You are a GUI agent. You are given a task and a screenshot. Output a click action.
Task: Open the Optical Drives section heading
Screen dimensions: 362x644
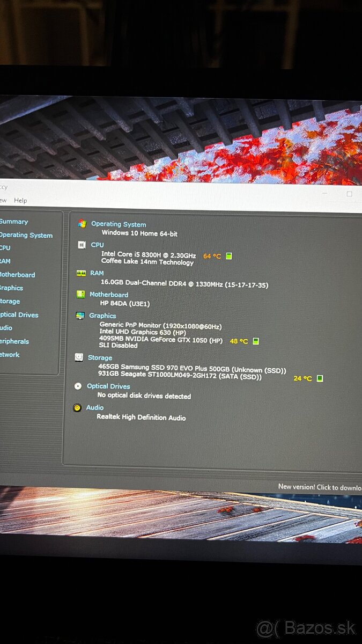(x=108, y=386)
